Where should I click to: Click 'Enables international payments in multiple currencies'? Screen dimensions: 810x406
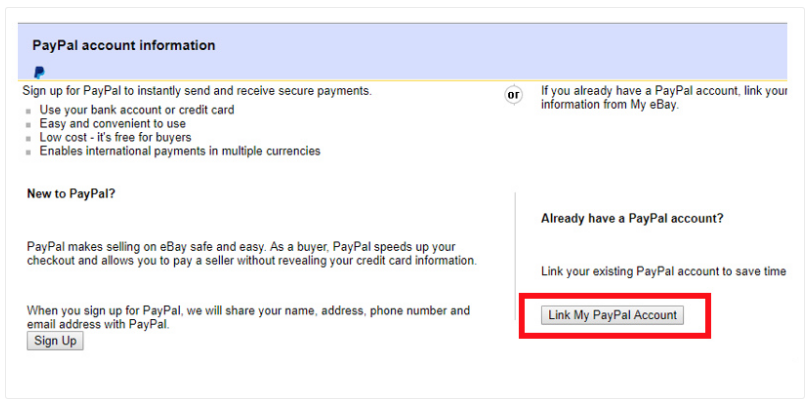tap(180, 151)
